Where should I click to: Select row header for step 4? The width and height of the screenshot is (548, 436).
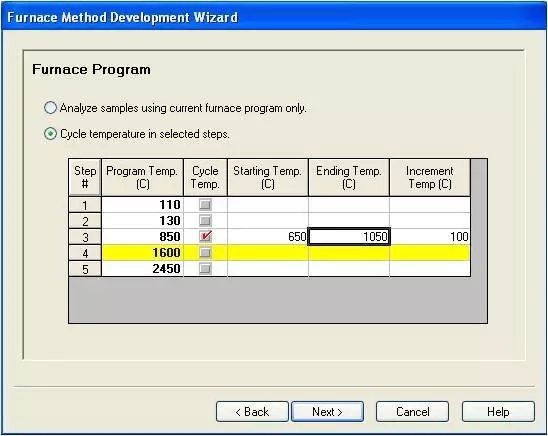click(85, 253)
